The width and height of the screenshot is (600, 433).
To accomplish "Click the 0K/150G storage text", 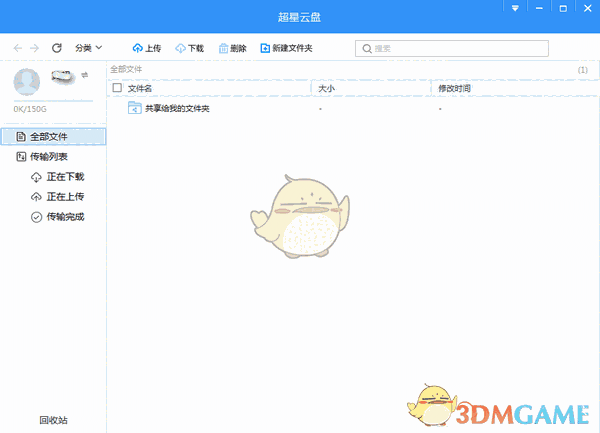I will [30, 109].
